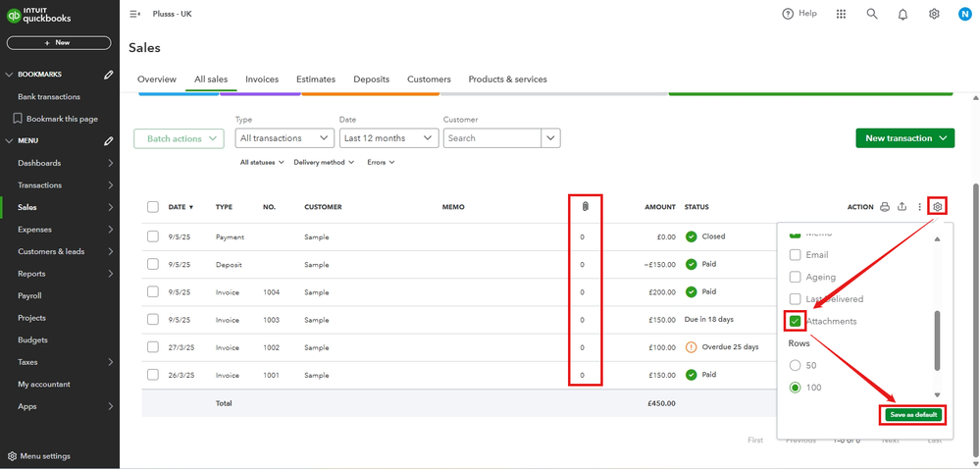Viewport: 980px width, 469px height.
Task: Click the New transaction button
Action: point(904,138)
